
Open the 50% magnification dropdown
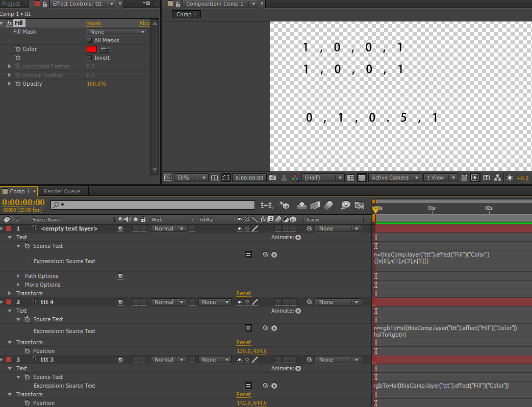[x=191, y=178]
